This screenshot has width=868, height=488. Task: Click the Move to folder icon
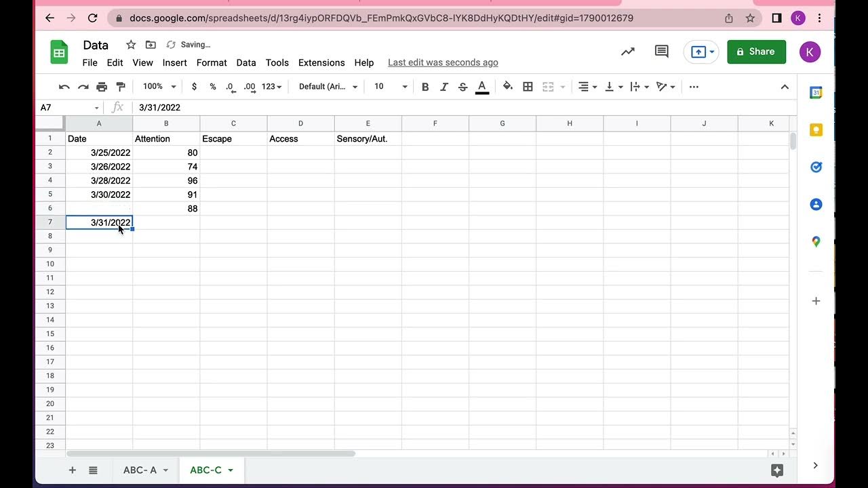(151, 45)
